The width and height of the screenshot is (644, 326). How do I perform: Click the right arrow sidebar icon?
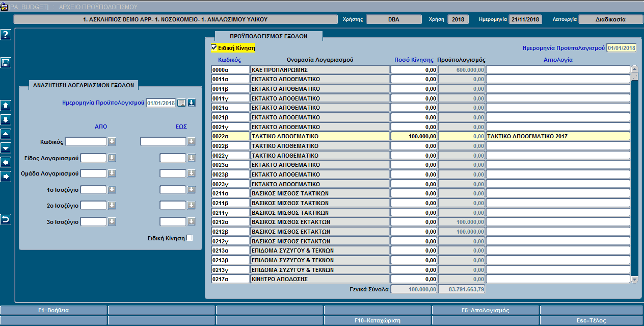point(6,177)
